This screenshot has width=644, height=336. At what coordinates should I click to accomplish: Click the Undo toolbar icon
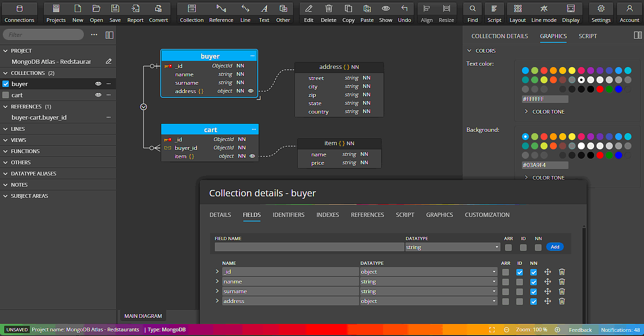(x=404, y=13)
